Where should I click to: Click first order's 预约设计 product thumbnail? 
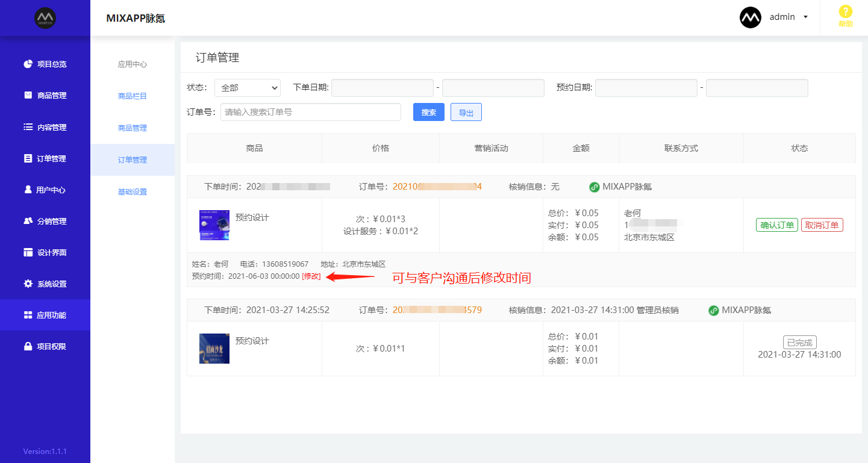214,225
